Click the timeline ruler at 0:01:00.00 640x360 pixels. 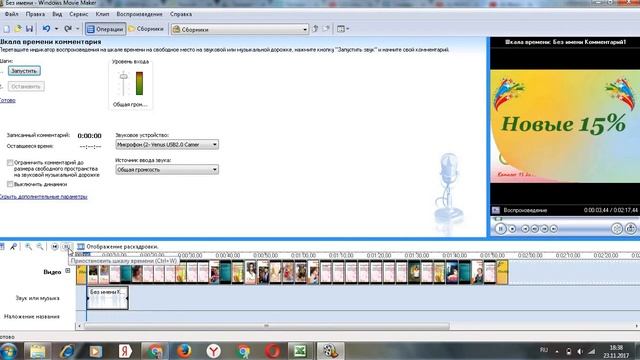click(303, 256)
